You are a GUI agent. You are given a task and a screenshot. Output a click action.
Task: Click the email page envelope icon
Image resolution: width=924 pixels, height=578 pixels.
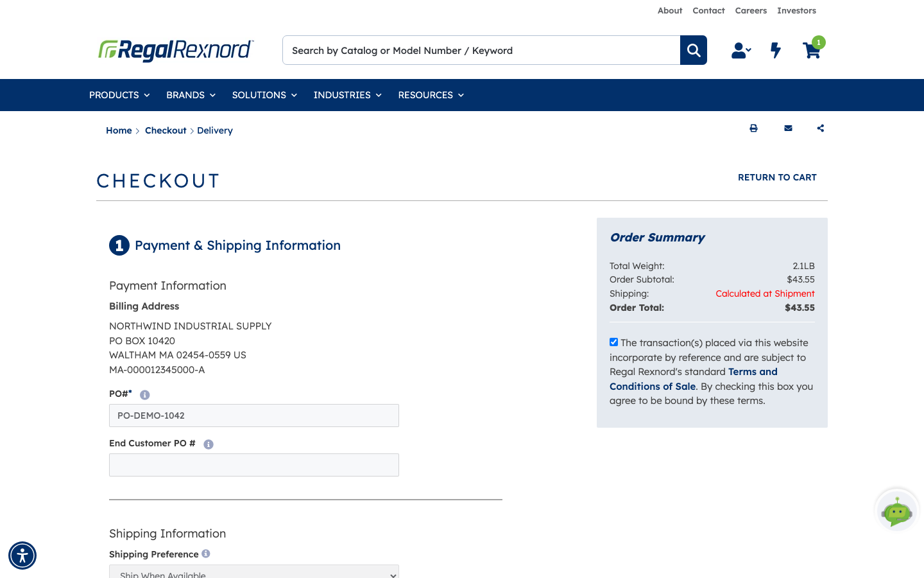[x=788, y=128]
